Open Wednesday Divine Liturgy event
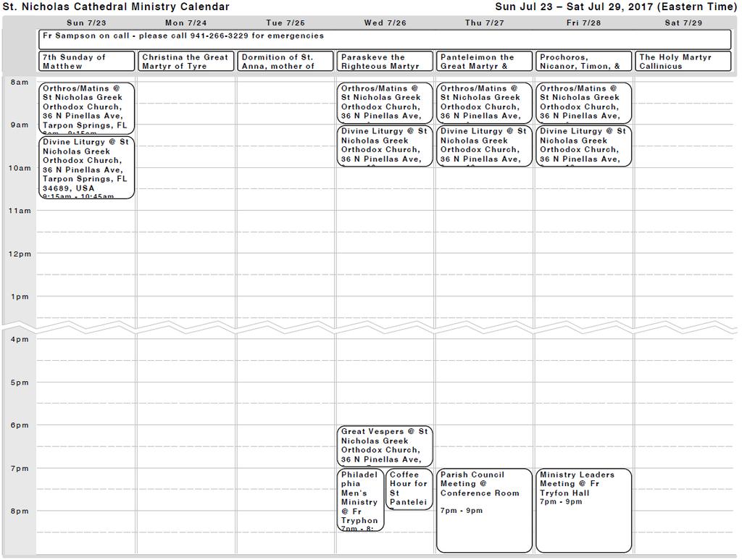This screenshot has width=742, height=560. 385,146
